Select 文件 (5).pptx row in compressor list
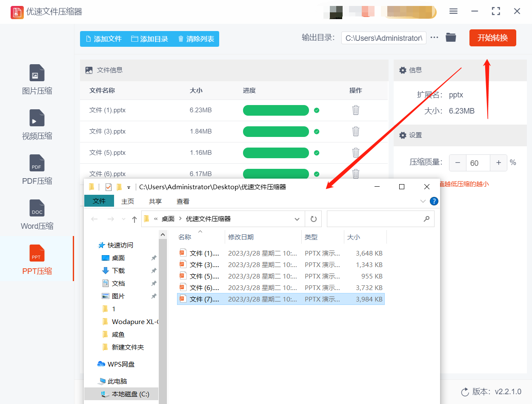 coord(234,153)
